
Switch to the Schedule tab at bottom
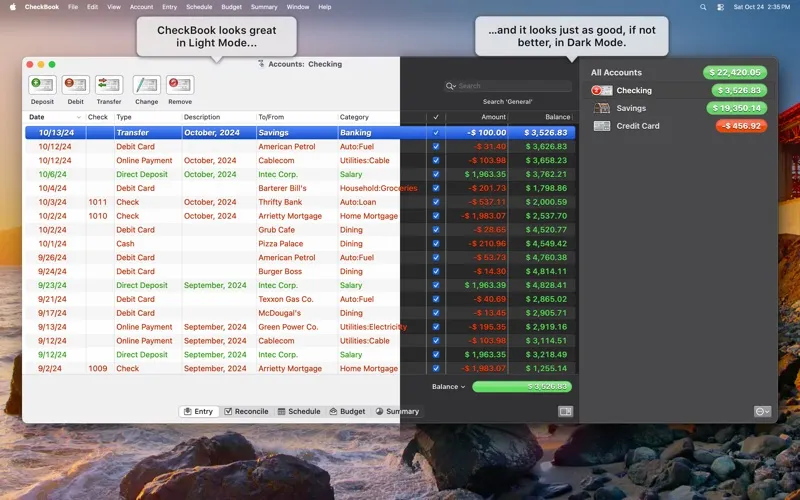pyautogui.click(x=299, y=411)
